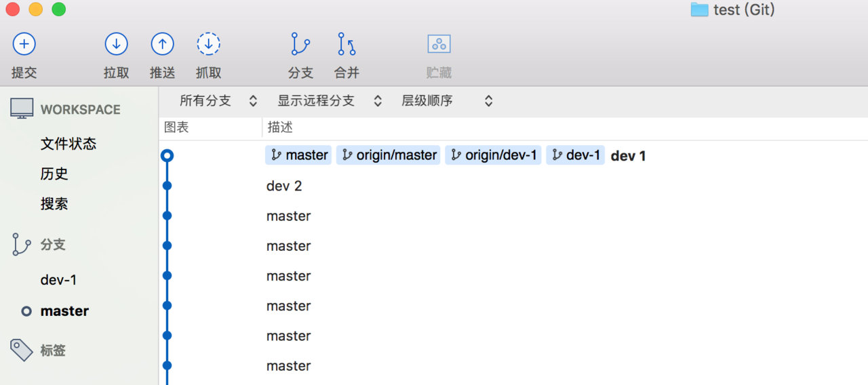The height and width of the screenshot is (385, 868).
Task: Click the Fetch (抓取) toolbar icon
Action: point(208,45)
